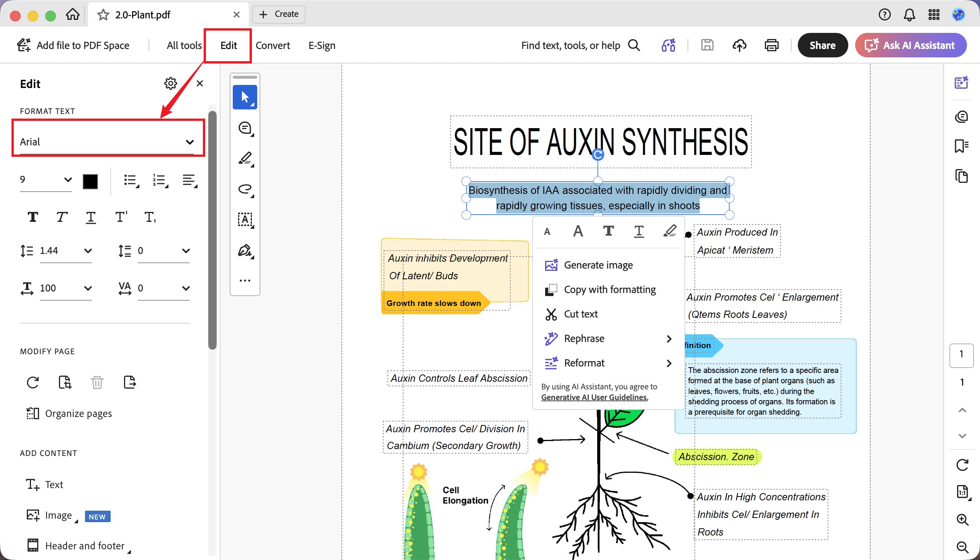
Task: Select the text box recognition tool
Action: pos(245,220)
